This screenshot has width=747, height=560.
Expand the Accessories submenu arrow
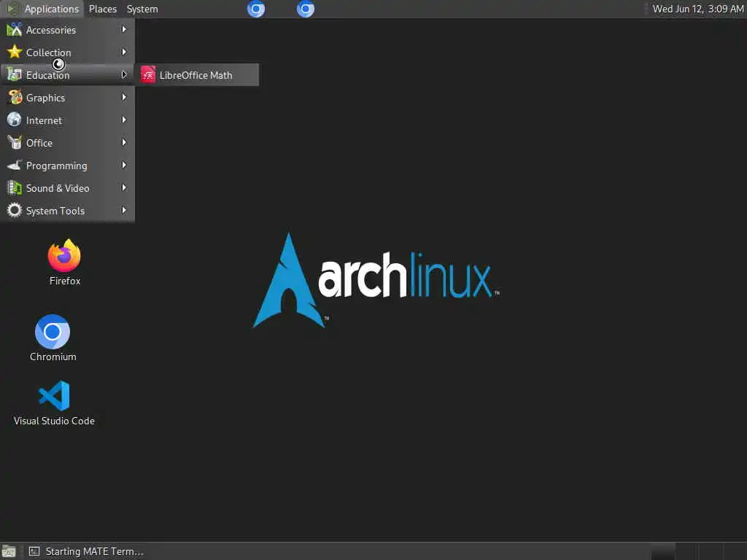coord(124,29)
